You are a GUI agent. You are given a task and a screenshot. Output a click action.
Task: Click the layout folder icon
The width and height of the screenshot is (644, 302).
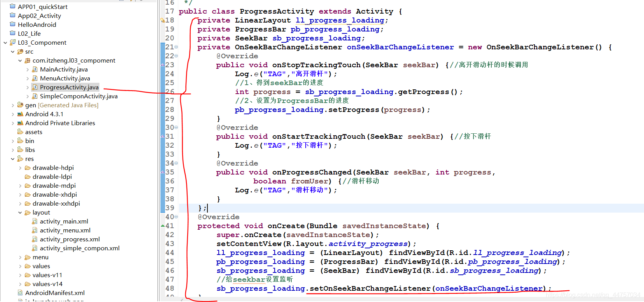(28, 212)
